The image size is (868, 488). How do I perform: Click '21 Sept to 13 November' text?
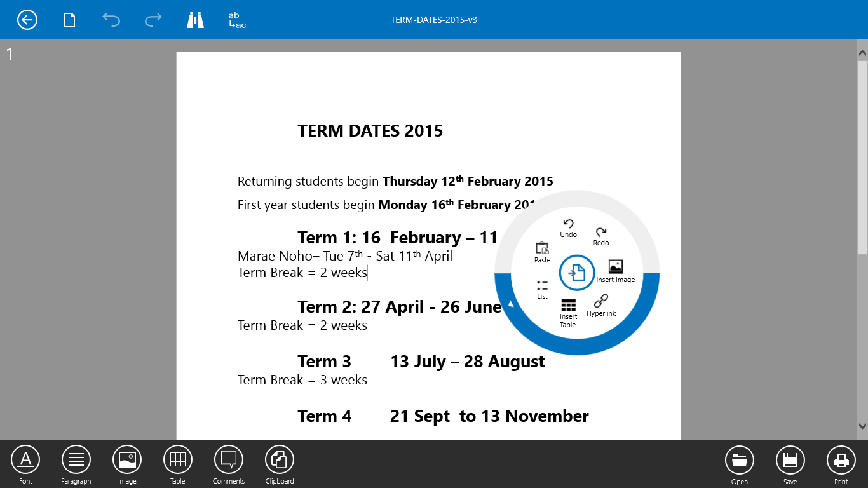tap(489, 416)
